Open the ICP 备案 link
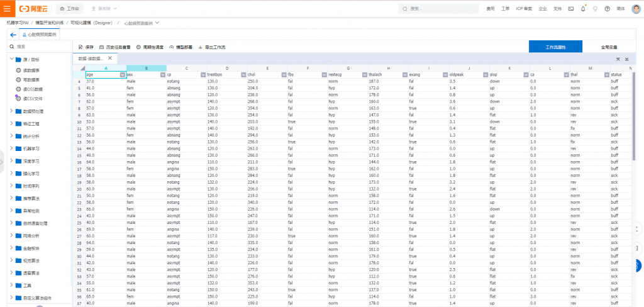644x307 pixels. pyautogui.click(x=524, y=9)
